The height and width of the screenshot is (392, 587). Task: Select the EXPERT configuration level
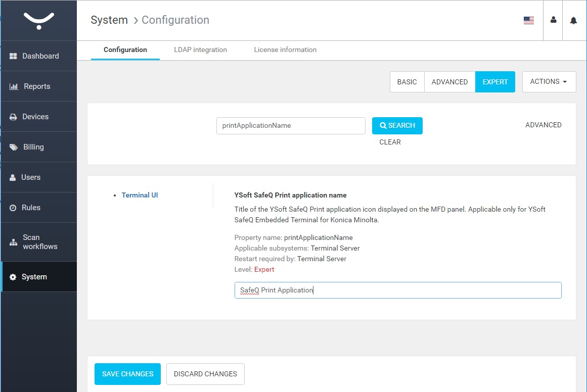[495, 82]
